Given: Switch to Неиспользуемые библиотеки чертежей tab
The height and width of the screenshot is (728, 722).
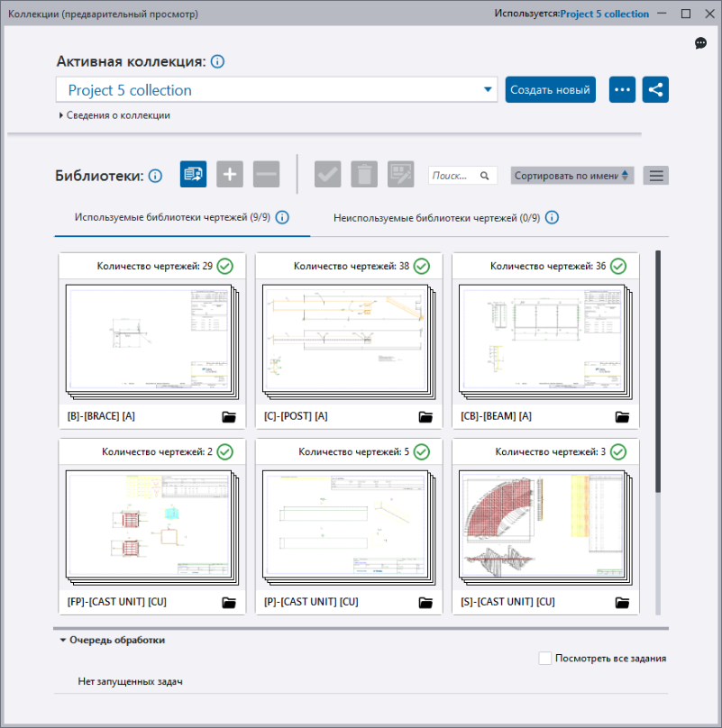Looking at the screenshot, I should click(437, 218).
